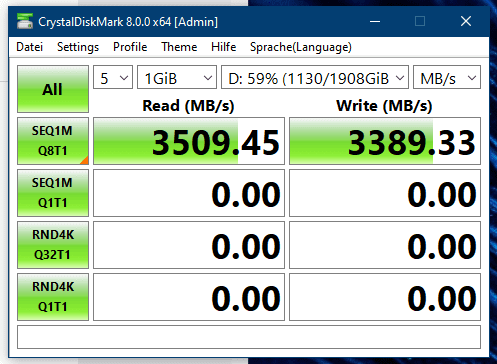Click the RND4K Q32T1 write value 0.00

(x=385, y=245)
